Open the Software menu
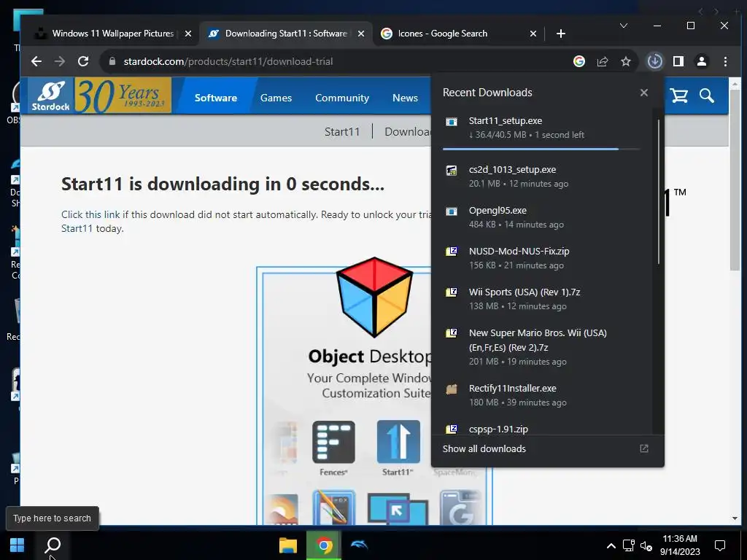Image resolution: width=747 pixels, height=560 pixels. (x=216, y=98)
